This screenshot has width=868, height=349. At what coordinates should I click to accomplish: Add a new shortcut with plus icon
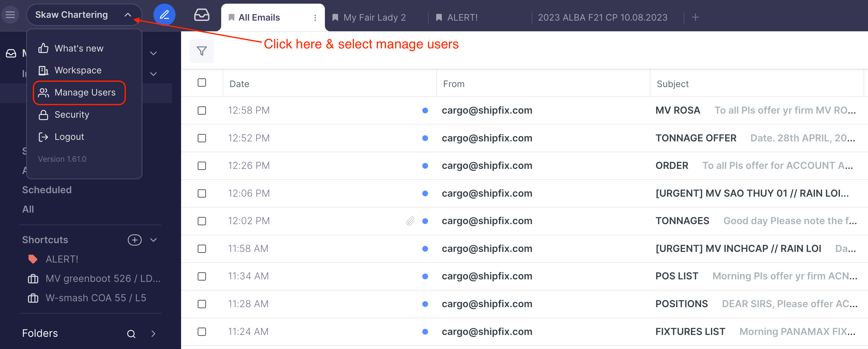(135, 240)
